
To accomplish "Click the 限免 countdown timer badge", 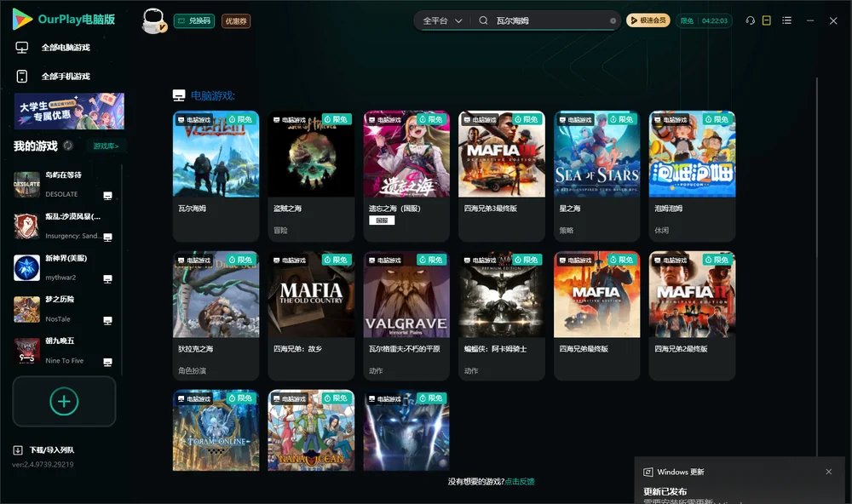I will pos(704,20).
